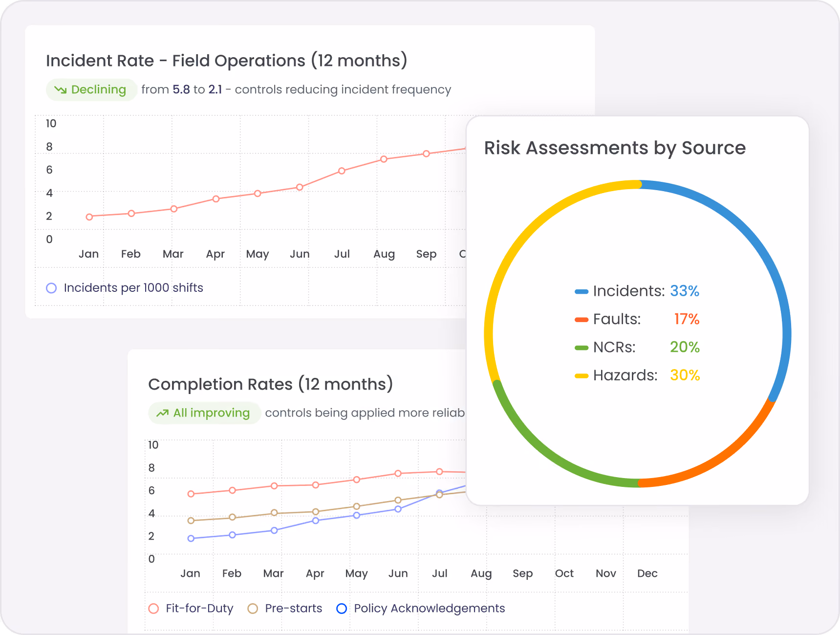Click the Pre-starts data point for Jan
The width and height of the screenshot is (840, 635).
pos(191,521)
